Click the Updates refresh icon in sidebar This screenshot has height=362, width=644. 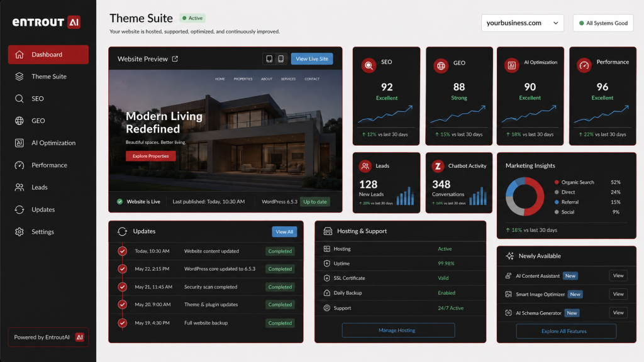coord(19,209)
